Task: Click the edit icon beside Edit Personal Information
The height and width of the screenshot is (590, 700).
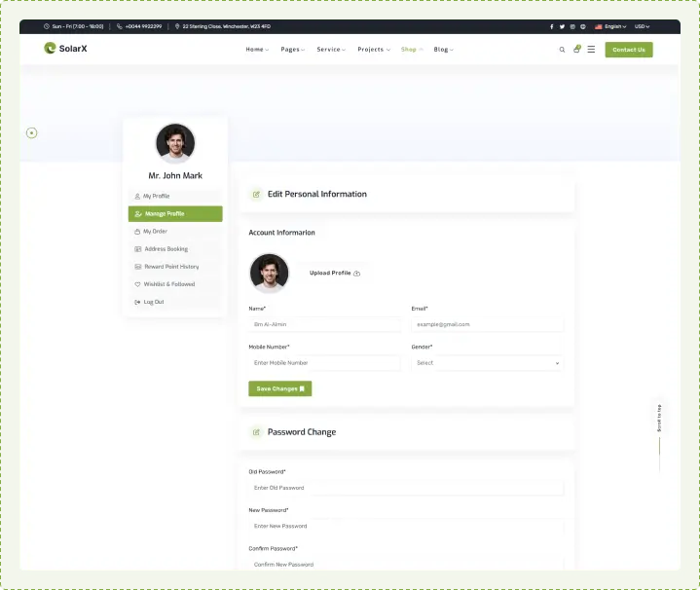Action: pyautogui.click(x=256, y=194)
